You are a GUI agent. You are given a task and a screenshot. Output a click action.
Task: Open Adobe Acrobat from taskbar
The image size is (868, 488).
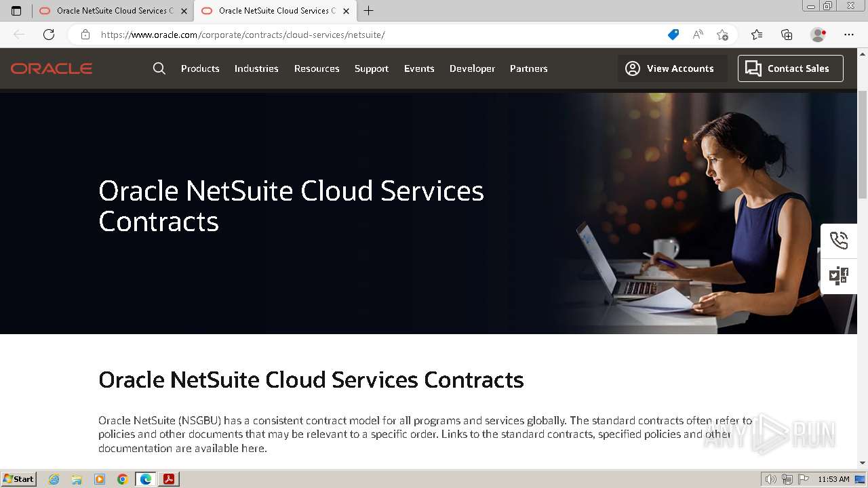point(169,479)
